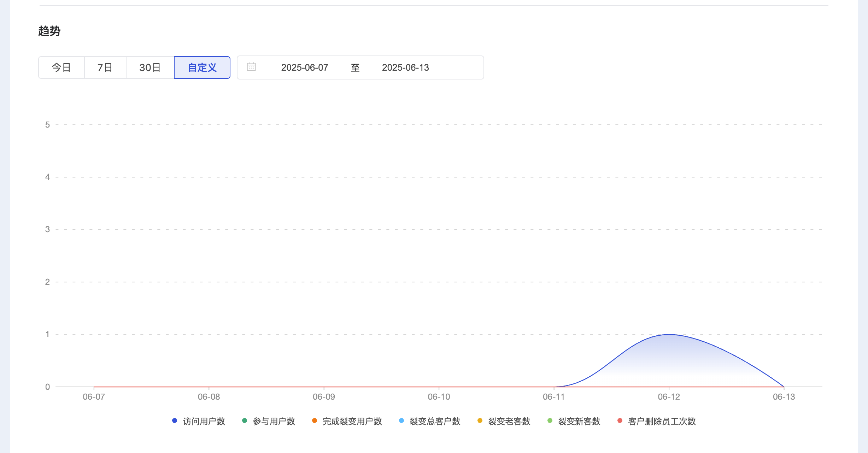Toggle the 裂变老客数 legend series
The width and height of the screenshot is (868, 453).
pos(504,421)
